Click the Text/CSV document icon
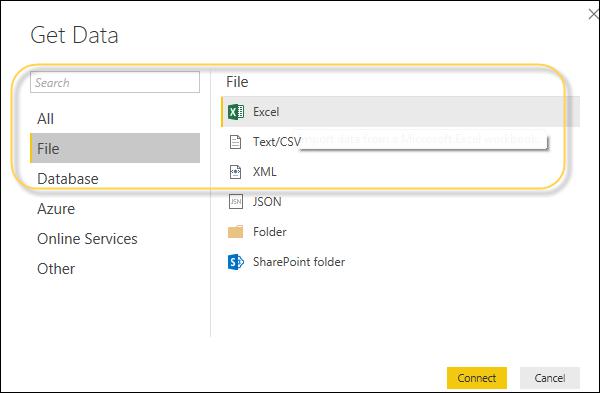The height and width of the screenshot is (393, 600). click(x=235, y=142)
